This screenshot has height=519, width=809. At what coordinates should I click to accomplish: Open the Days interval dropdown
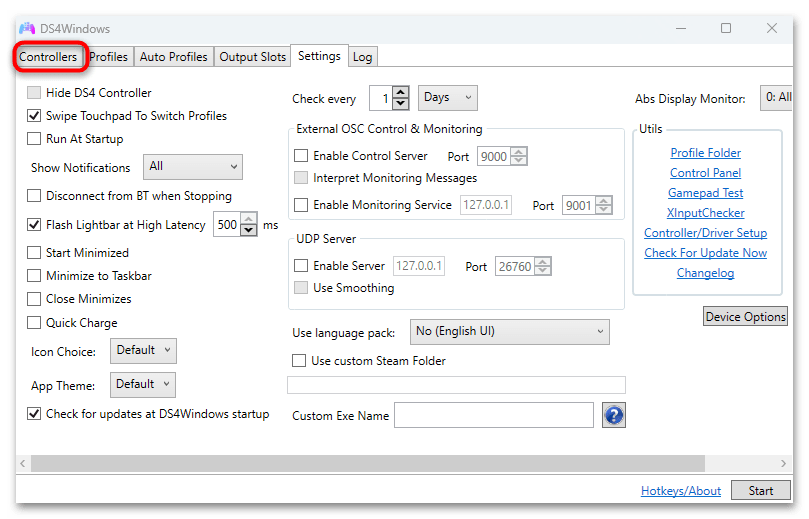(x=447, y=98)
